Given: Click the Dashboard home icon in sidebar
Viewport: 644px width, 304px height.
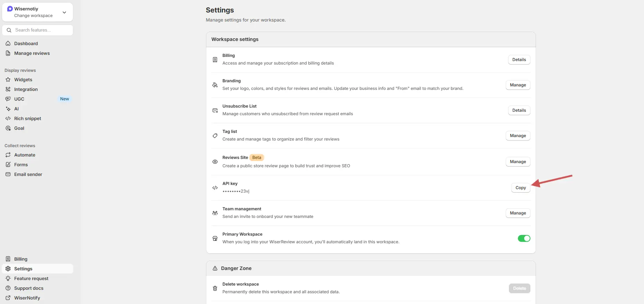Looking at the screenshot, I should pyautogui.click(x=8, y=43).
